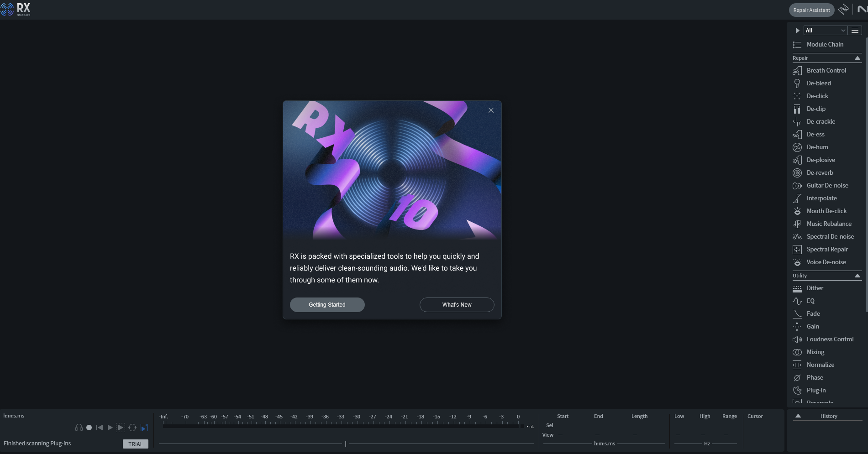Open the Phase utility module

826,377
